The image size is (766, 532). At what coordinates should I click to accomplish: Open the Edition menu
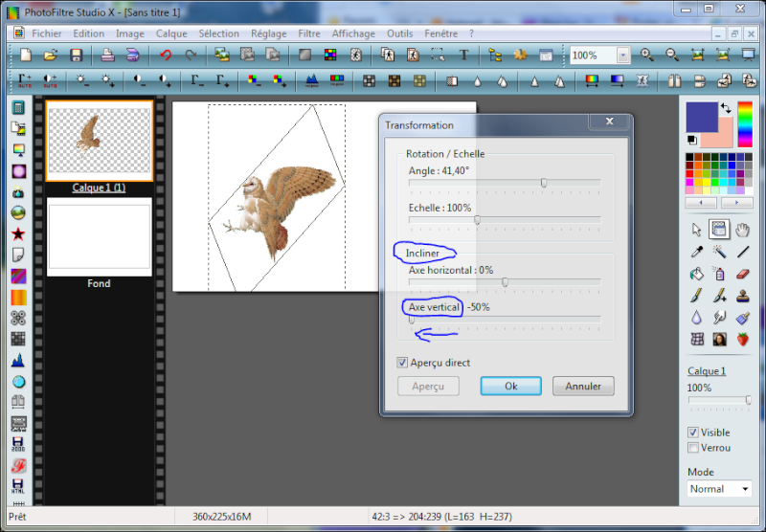pyautogui.click(x=89, y=33)
